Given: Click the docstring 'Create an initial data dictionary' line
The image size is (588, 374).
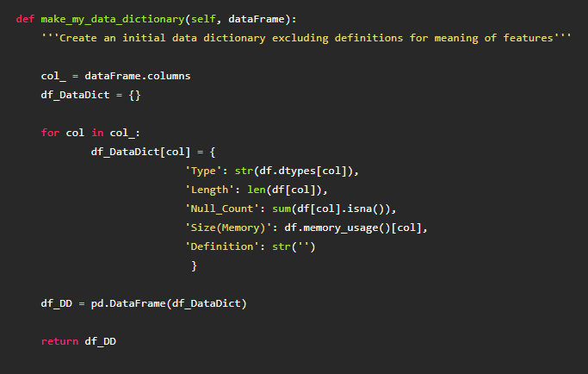Looking at the screenshot, I should coord(306,38).
